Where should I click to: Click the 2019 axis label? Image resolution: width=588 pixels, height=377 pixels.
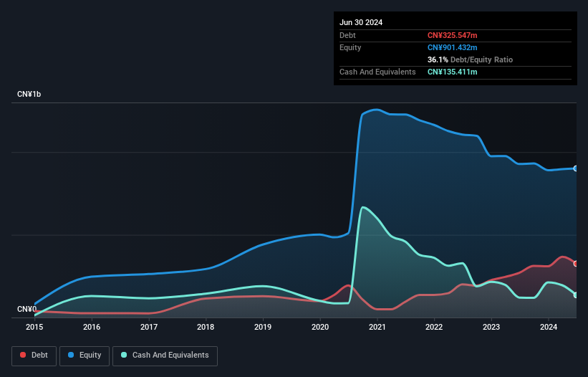tap(263, 327)
